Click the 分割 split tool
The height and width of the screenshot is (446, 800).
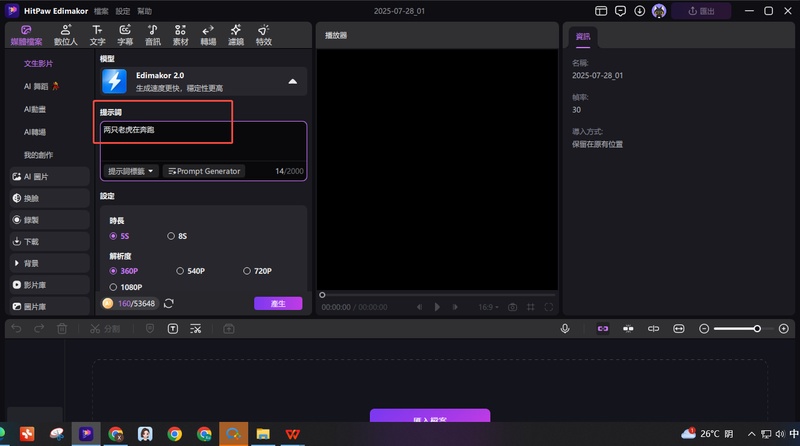coord(105,329)
